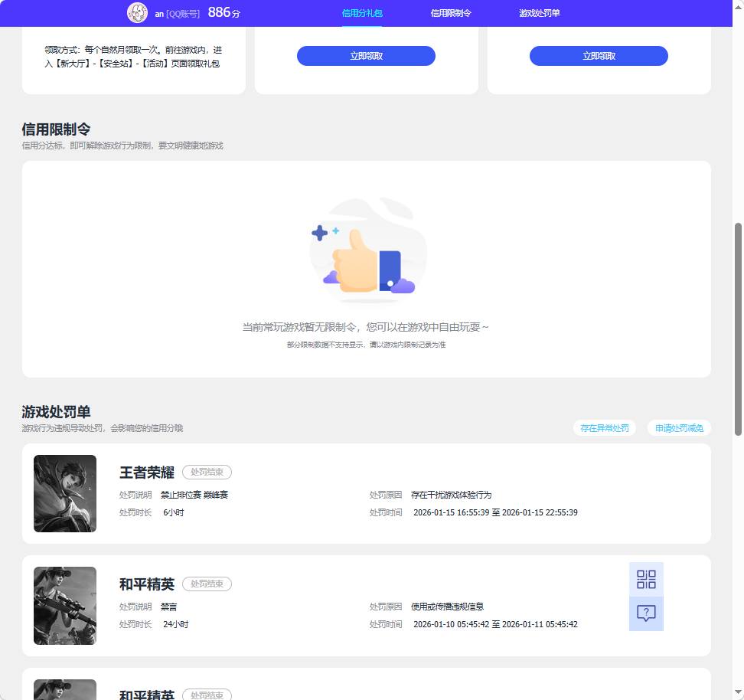Click the rightmost 立即领取 button
Viewport: 744px width, 700px height.
coord(598,55)
